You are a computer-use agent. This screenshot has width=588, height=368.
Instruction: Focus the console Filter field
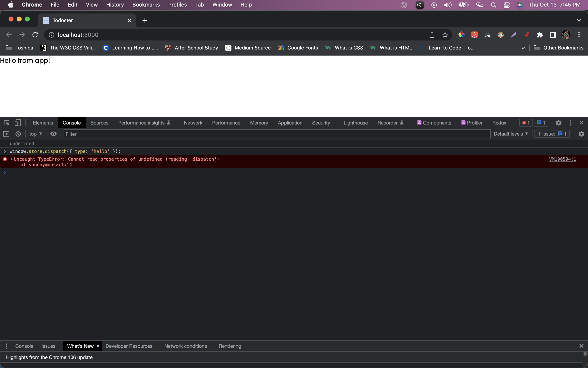[277, 134]
